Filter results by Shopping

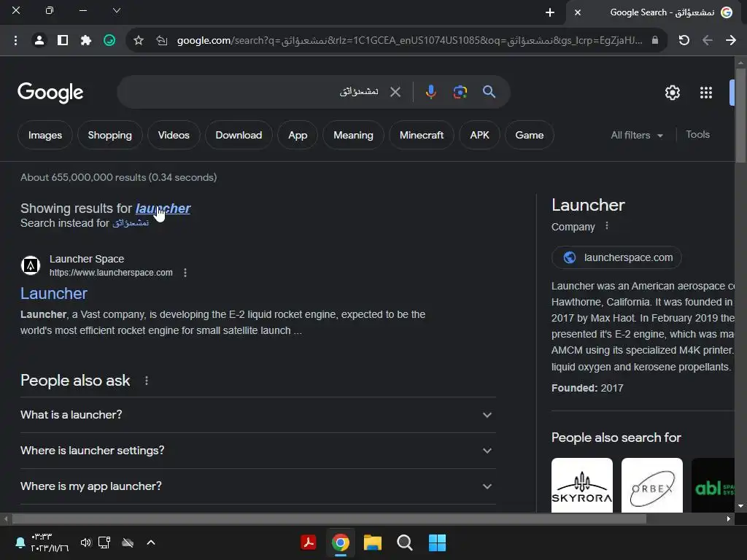point(109,135)
